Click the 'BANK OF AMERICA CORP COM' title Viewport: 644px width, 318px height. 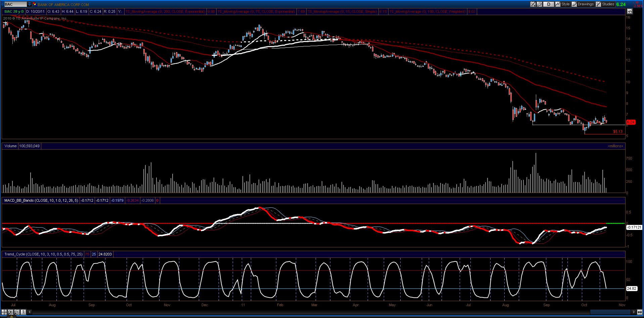coord(63,5)
